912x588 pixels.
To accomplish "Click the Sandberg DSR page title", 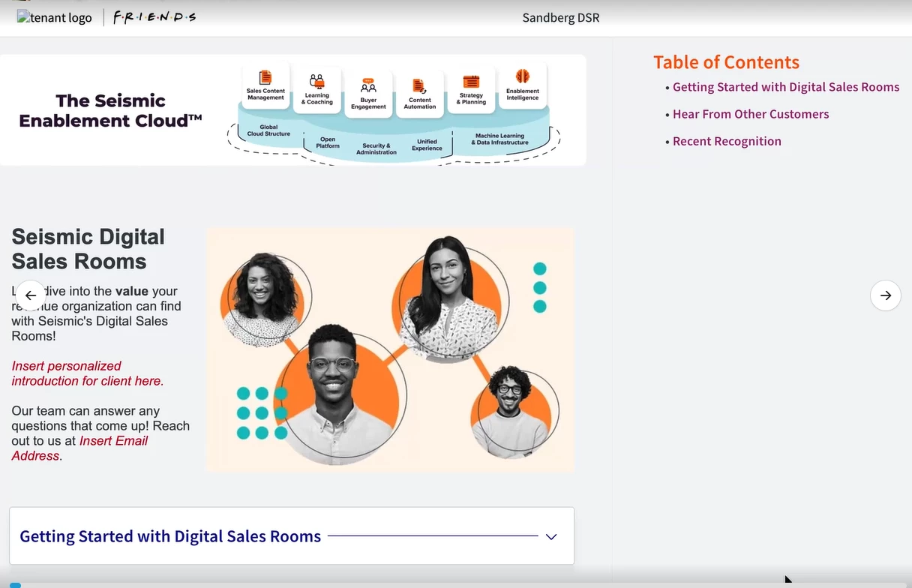I will [561, 18].
